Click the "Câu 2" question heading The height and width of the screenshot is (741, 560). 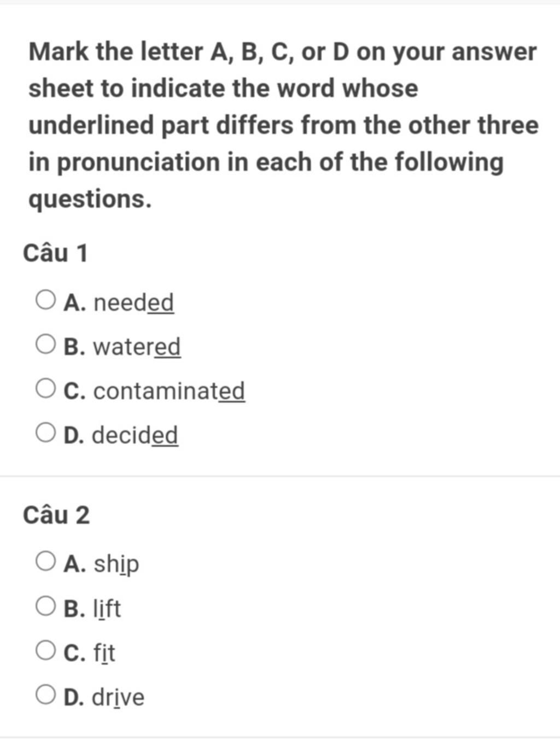56,515
